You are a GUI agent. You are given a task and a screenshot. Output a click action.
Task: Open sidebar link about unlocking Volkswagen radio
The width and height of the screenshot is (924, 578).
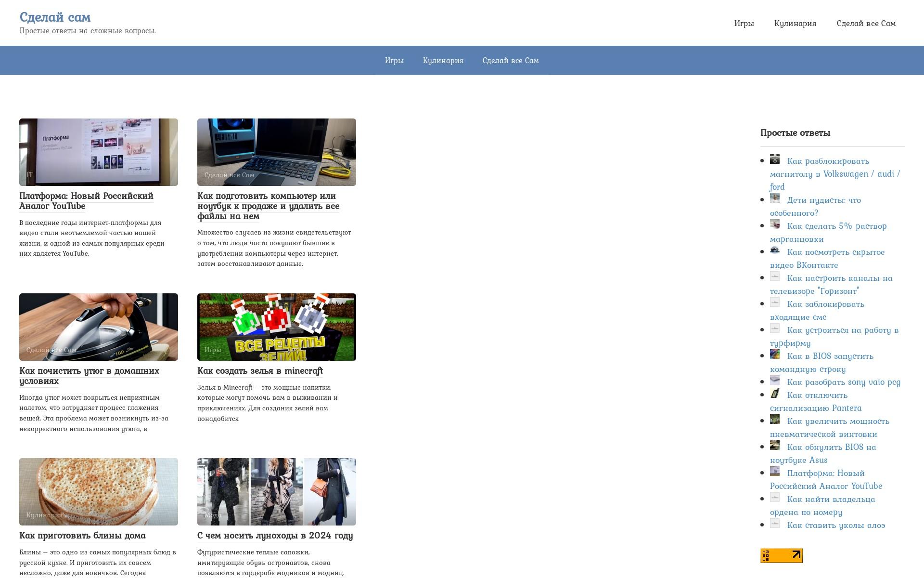point(835,174)
